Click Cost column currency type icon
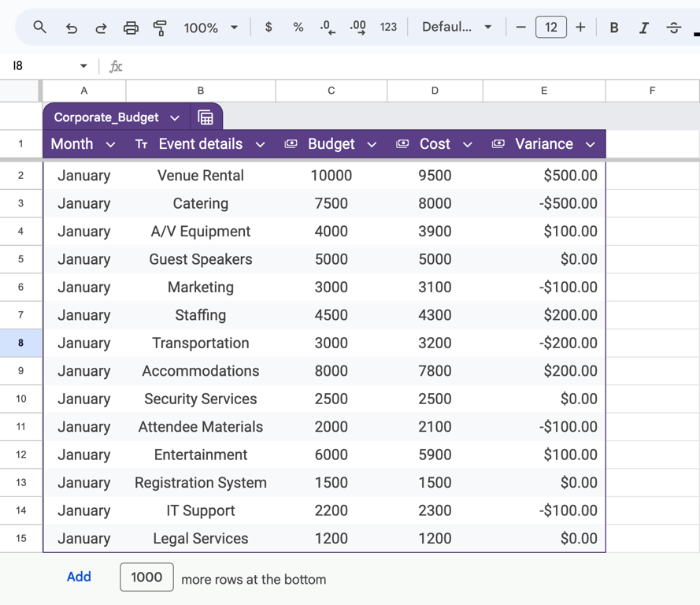This screenshot has width=700, height=605. [x=402, y=144]
